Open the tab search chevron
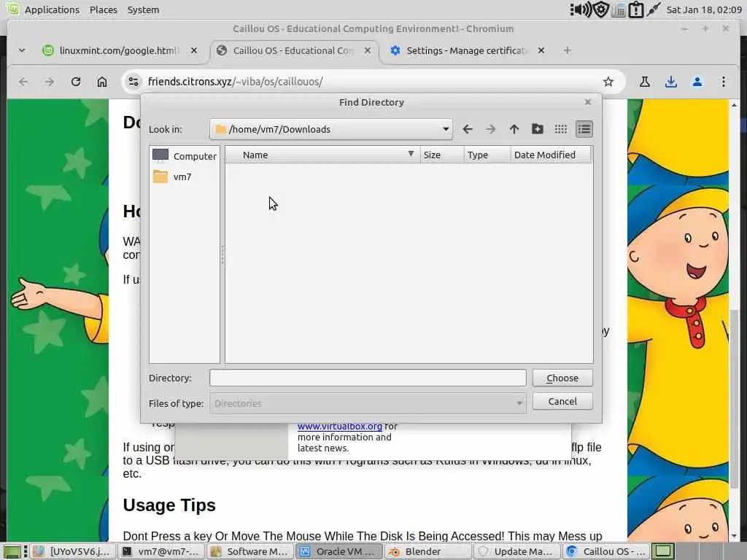This screenshot has height=560, width=747. (x=22, y=50)
